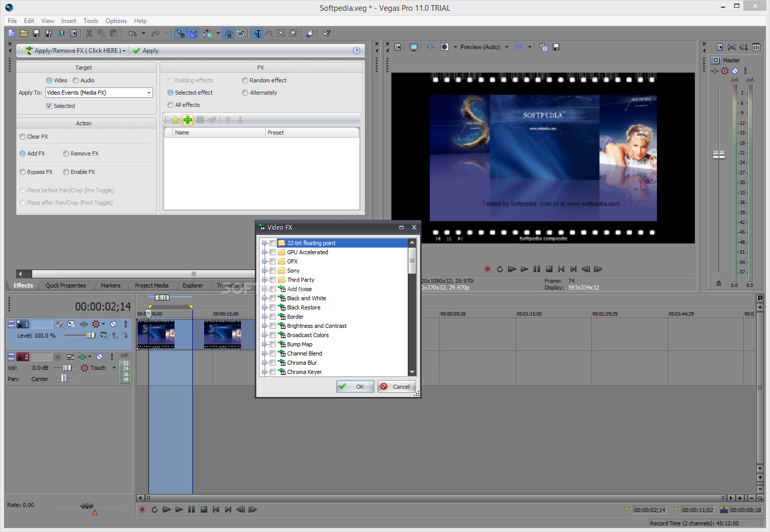Open the Preview (Auto) quality dropdown
The image size is (770, 532).
[x=507, y=47]
